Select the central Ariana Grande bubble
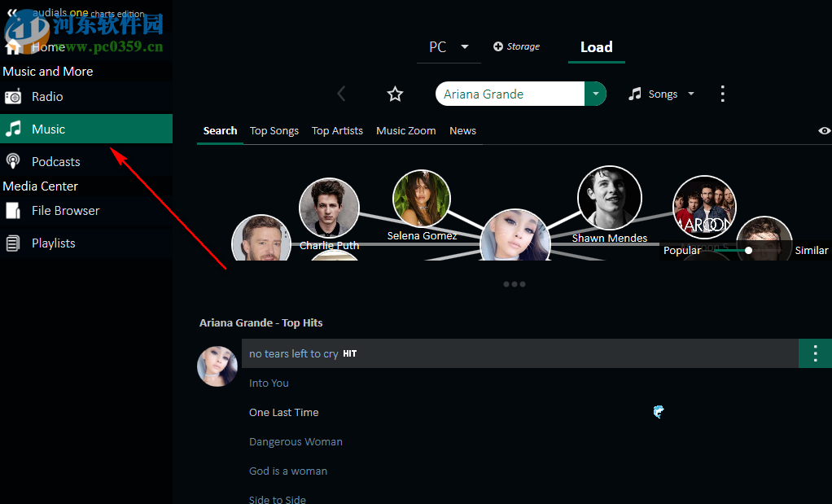 (515, 236)
